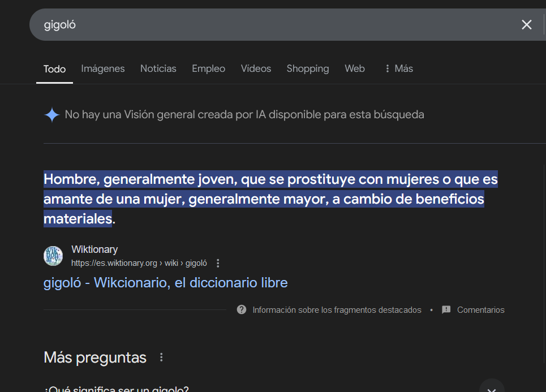546x392 pixels.
Task: Click the AI overview sparkle icon
Action: click(52, 115)
